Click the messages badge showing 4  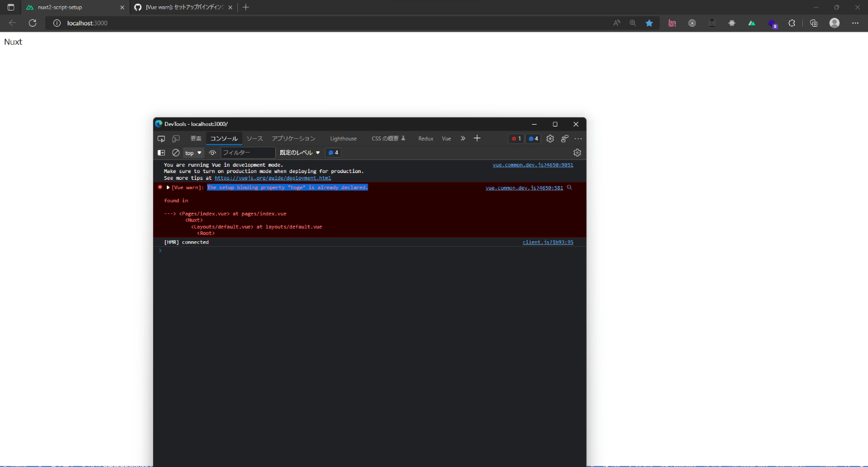pos(333,153)
